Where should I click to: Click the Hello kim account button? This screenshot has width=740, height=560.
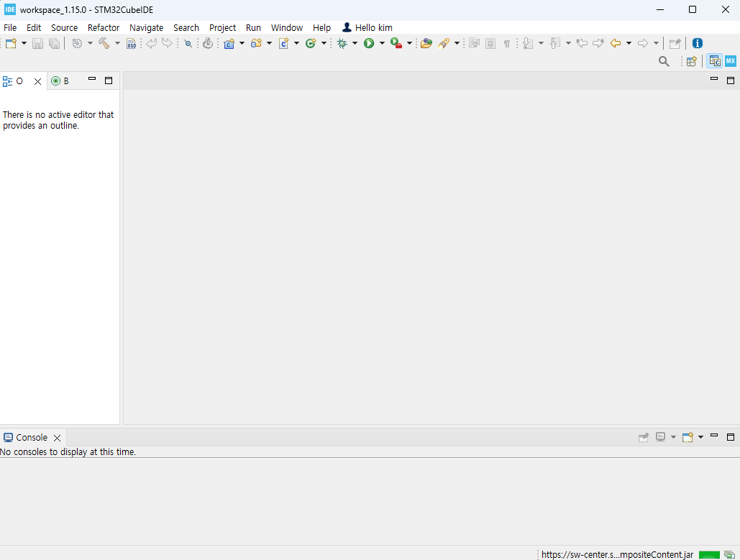click(x=367, y=27)
